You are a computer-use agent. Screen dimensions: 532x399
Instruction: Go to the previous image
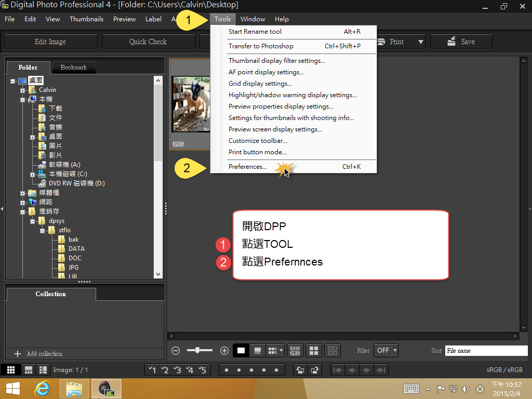(352, 370)
